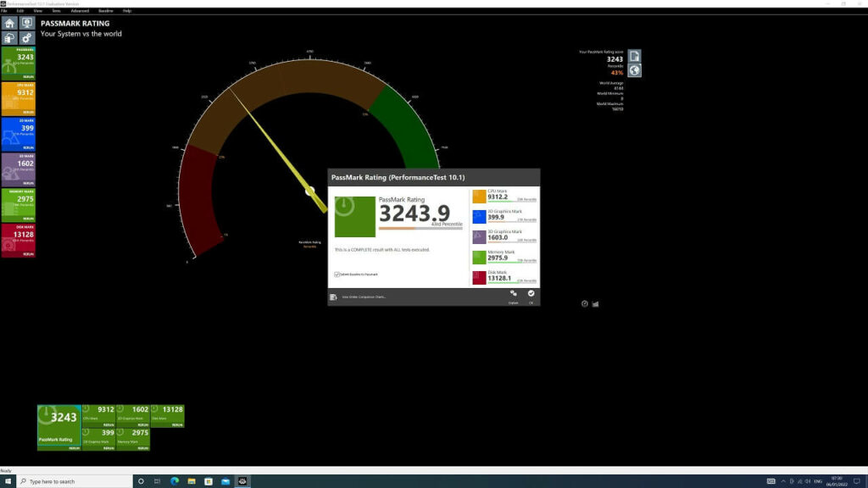This screenshot has height=488, width=868.
Task: Click the Explain icon in the dialog
Action: [513, 296]
